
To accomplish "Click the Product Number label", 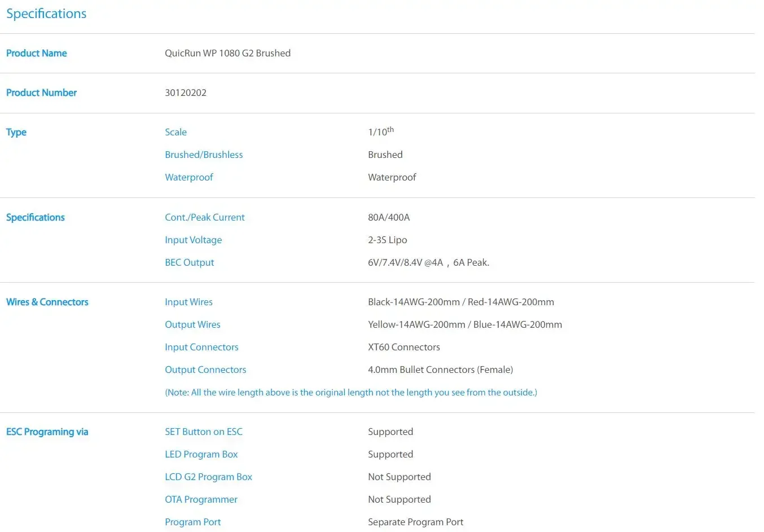I will (41, 93).
